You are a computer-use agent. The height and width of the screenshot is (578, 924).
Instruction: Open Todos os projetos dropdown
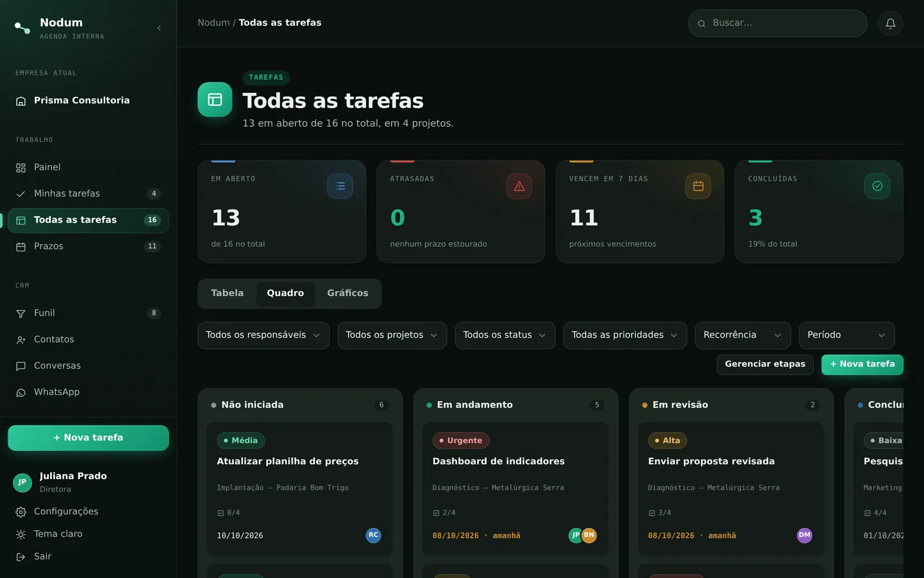392,335
